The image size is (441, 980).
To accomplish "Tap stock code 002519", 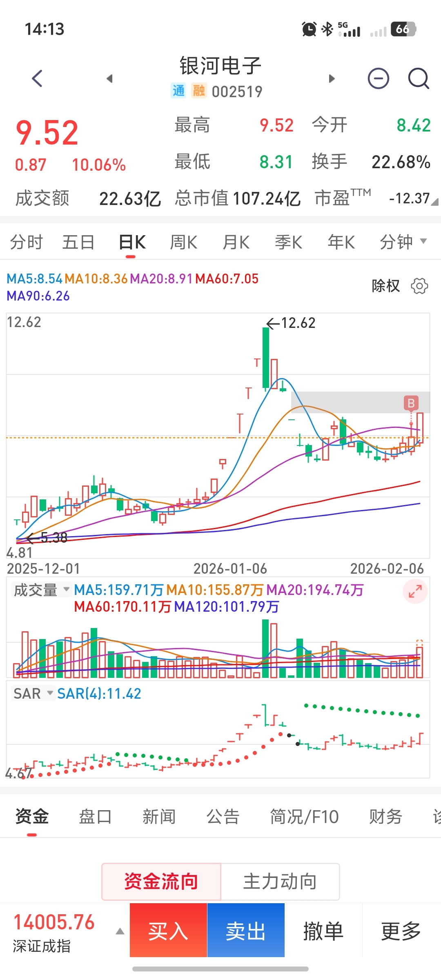I will click(x=237, y=91).
